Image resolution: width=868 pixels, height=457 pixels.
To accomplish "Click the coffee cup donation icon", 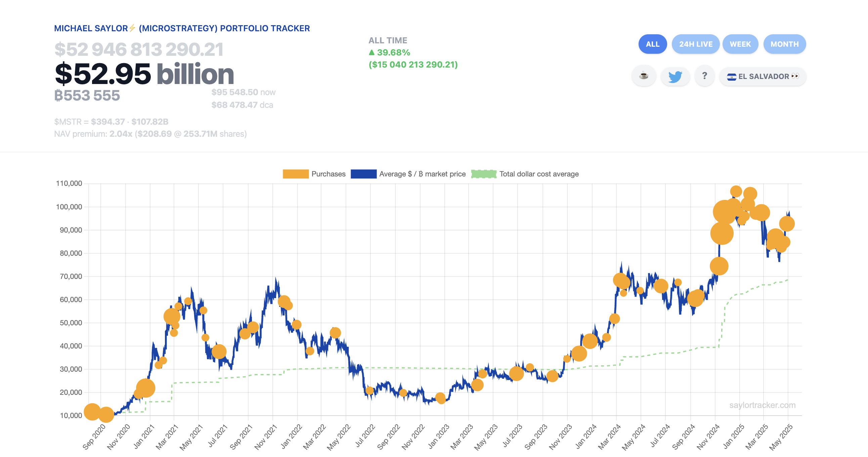I will [x=644, y=76].
